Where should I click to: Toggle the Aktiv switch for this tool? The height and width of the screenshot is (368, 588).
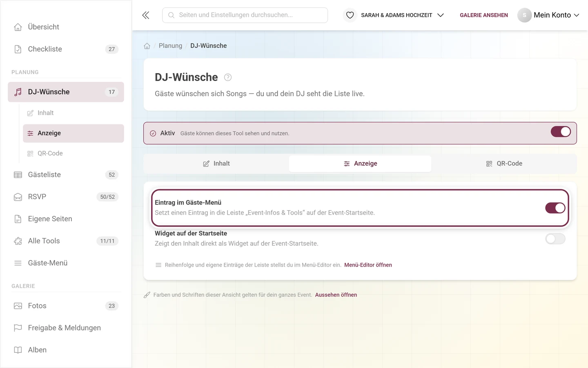point(561,132)
